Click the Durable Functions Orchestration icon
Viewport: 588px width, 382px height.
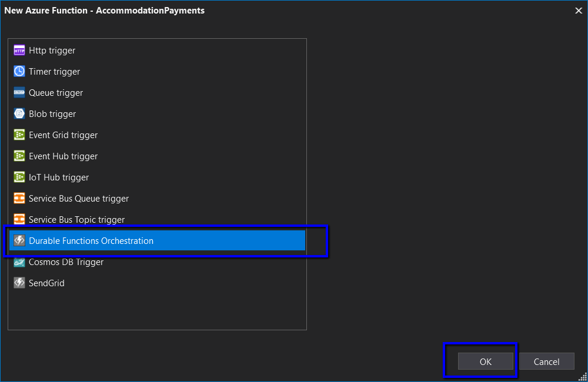(19, 241)
